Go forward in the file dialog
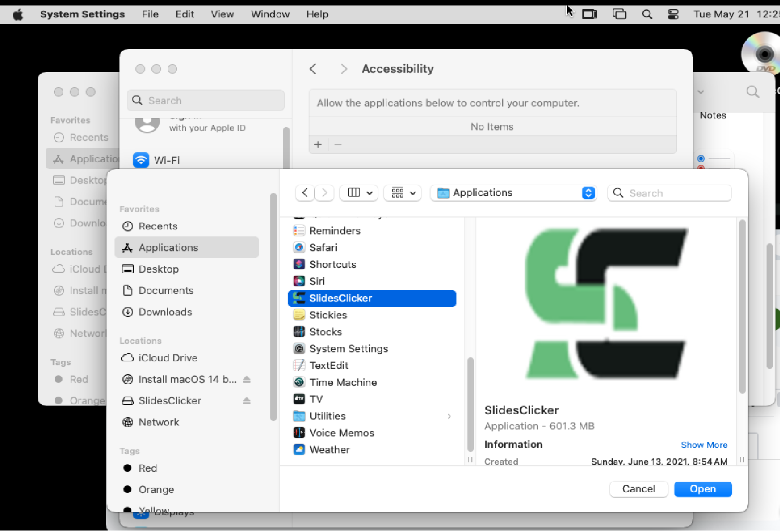The width and height of the screenshot is (780, 532). pyautogui.click(x=325, y=193)
